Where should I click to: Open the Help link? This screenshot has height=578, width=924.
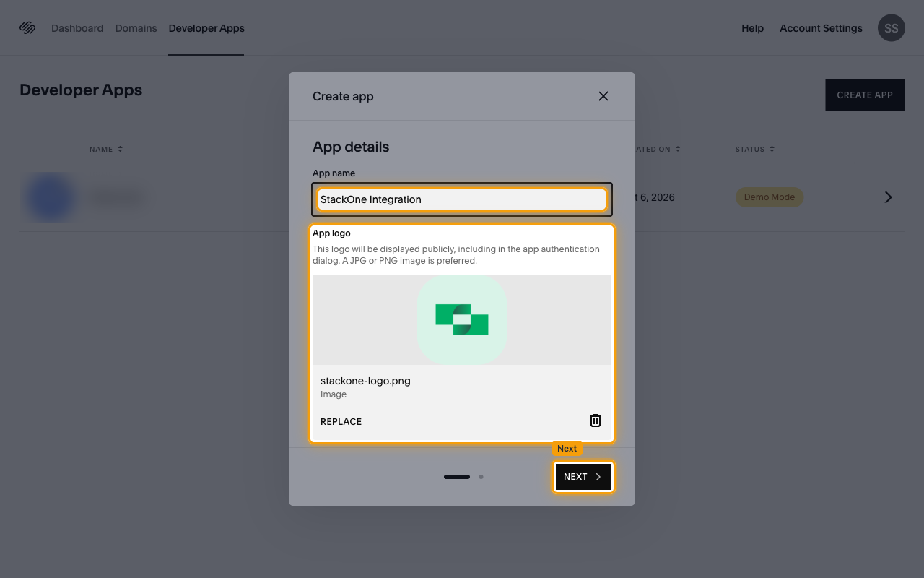752,28
